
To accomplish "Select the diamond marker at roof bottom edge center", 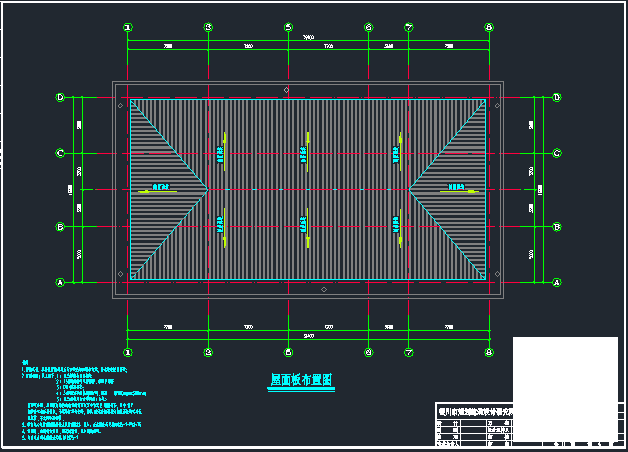I will 323,290.
